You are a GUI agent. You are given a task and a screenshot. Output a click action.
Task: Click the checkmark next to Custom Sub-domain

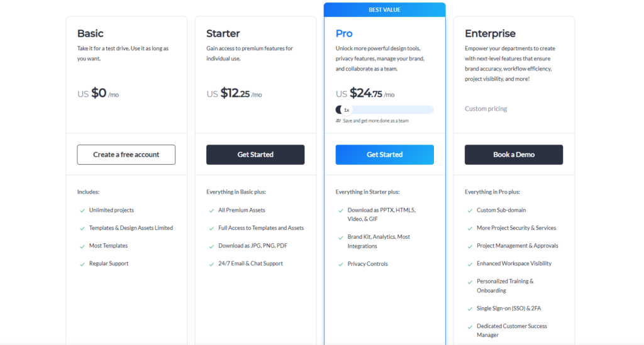(x=470, y=211)
